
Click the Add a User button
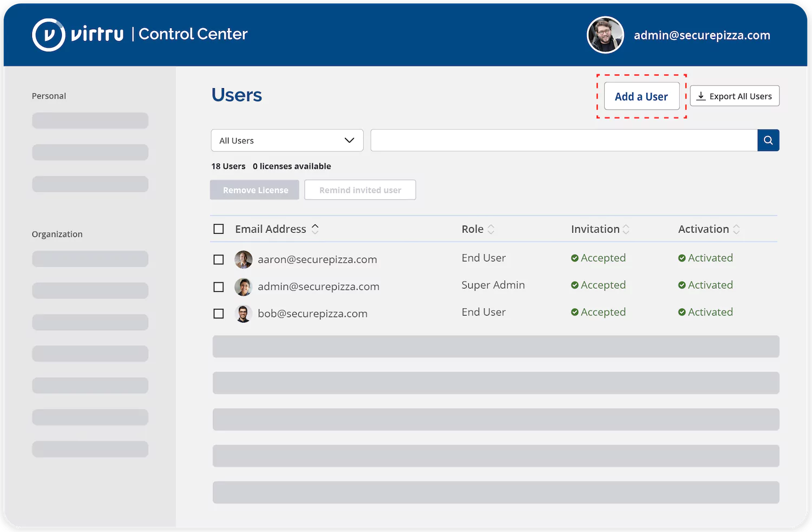click(641, 96)
